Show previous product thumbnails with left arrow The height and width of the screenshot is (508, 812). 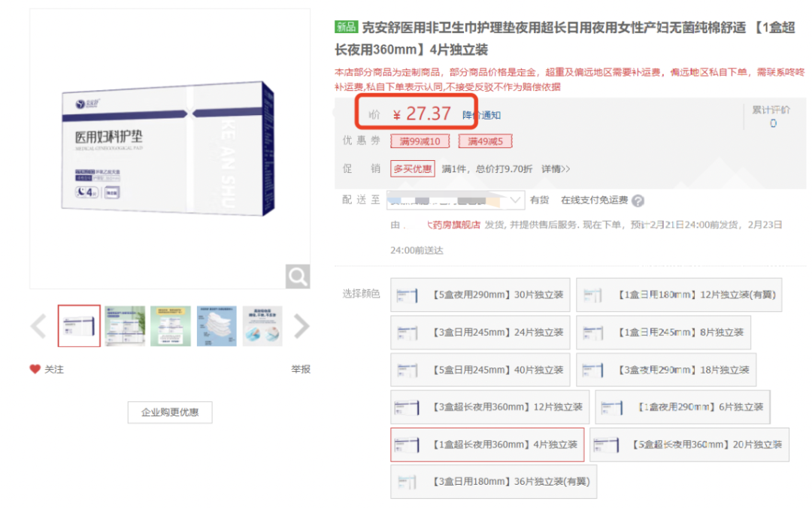click(39, 326)
